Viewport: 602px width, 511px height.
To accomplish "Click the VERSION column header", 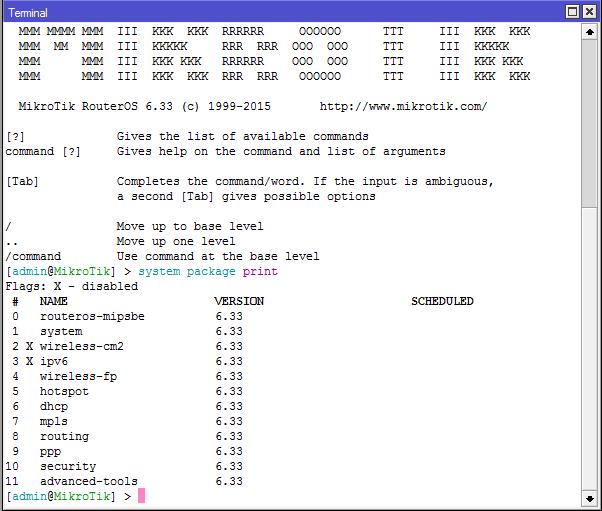I will click(239, 301).
